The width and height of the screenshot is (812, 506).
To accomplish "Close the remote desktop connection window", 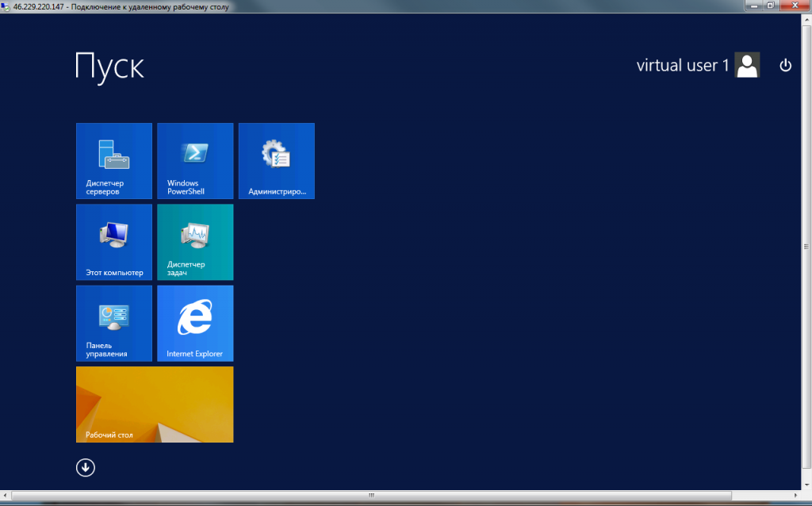I will [x=795, y=6].
